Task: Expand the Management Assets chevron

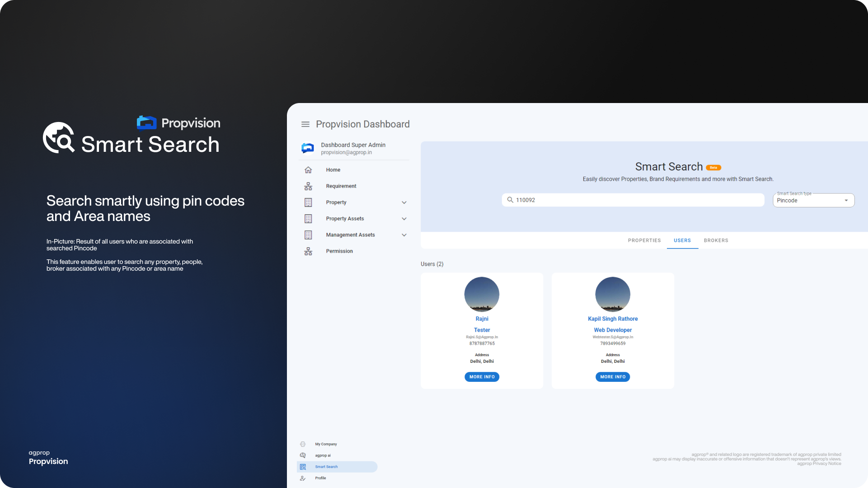Action: coord(404,235)
